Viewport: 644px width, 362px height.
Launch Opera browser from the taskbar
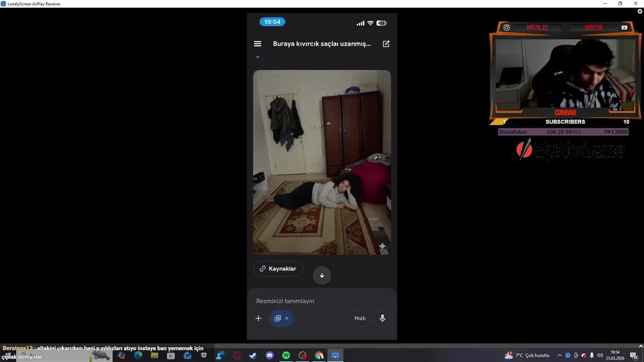click(236, 355)
